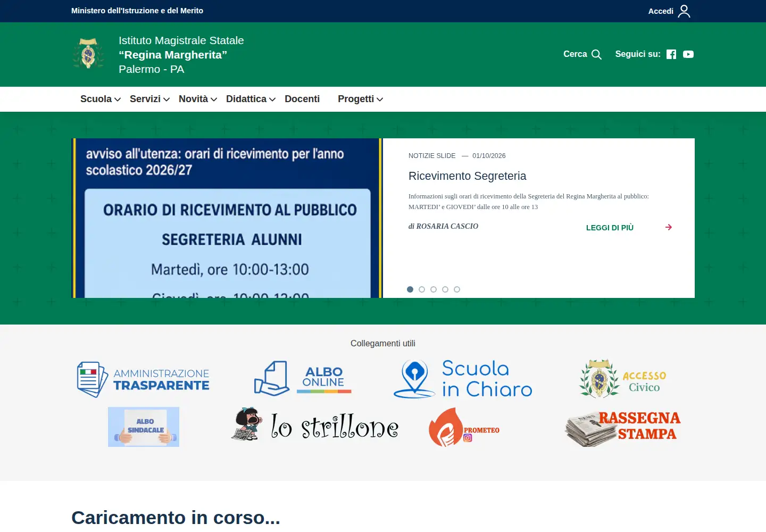Viewport: 766px width, 532px height.
Task: Open the Scuola in Chiaro logo
Action: pos(463,379)
